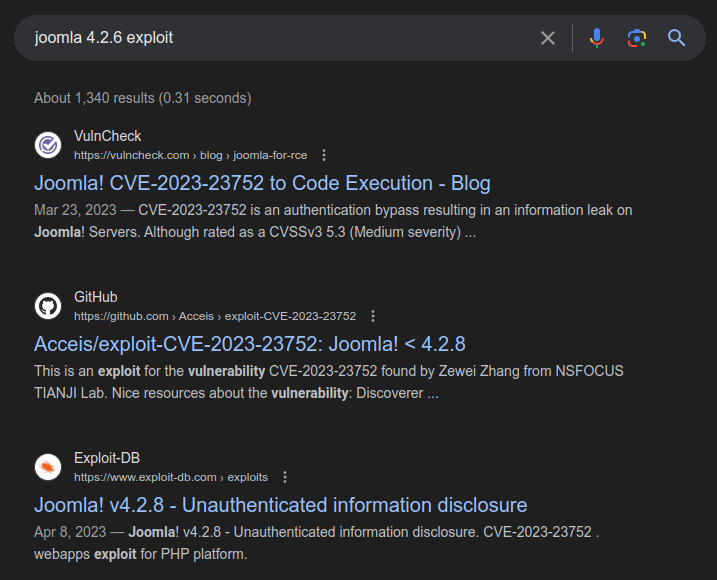The height and width of the screenshot is (580, 717).
Task: Click the GitHub site name label
Action: [95, 297]
